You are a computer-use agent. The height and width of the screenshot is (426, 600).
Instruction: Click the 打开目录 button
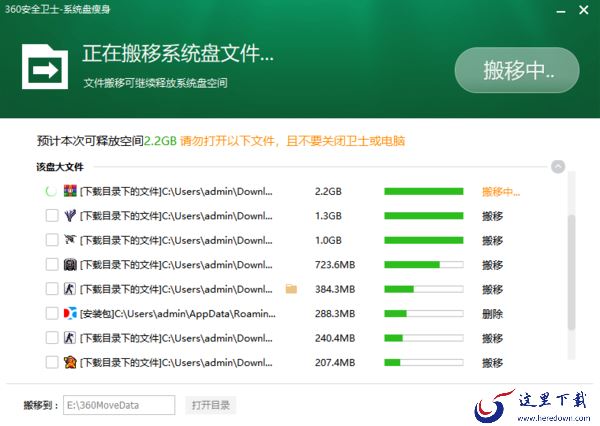[211, 405]
